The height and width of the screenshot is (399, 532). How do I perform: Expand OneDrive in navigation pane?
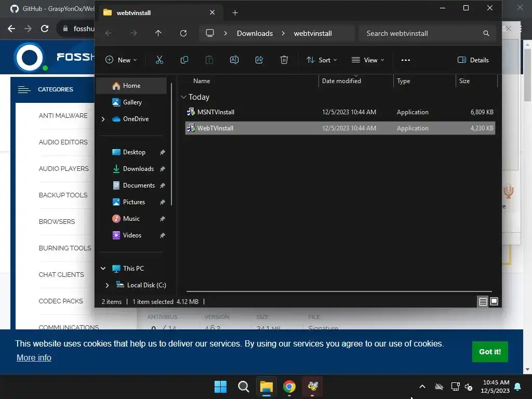tap(103, 119)
